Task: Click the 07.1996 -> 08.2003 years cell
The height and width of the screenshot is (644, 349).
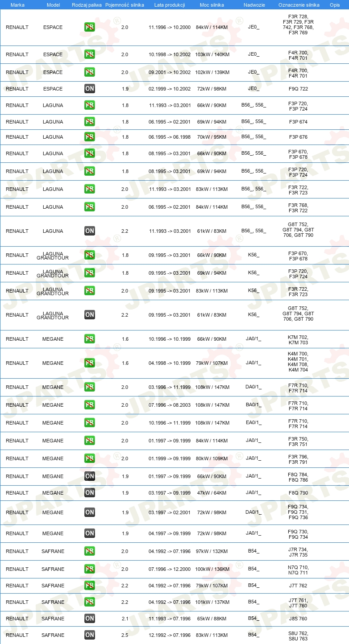Action: 170,405
